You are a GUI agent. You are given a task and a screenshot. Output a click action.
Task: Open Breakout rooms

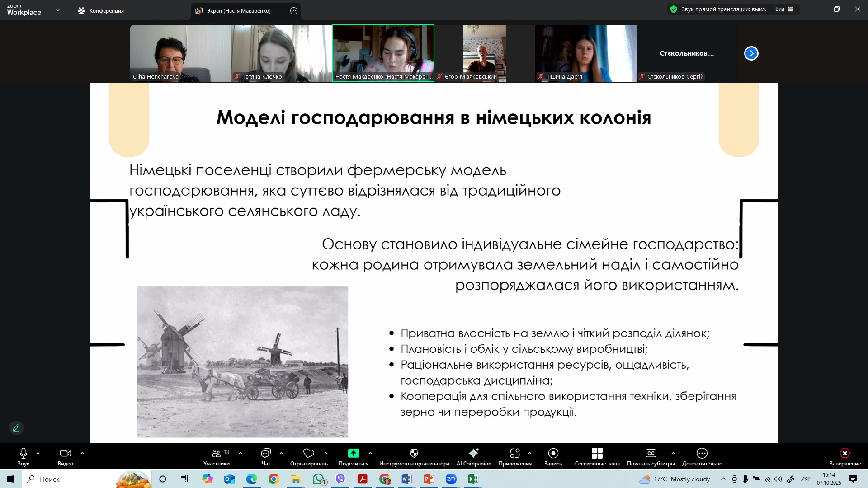click(x=597, y=454)
